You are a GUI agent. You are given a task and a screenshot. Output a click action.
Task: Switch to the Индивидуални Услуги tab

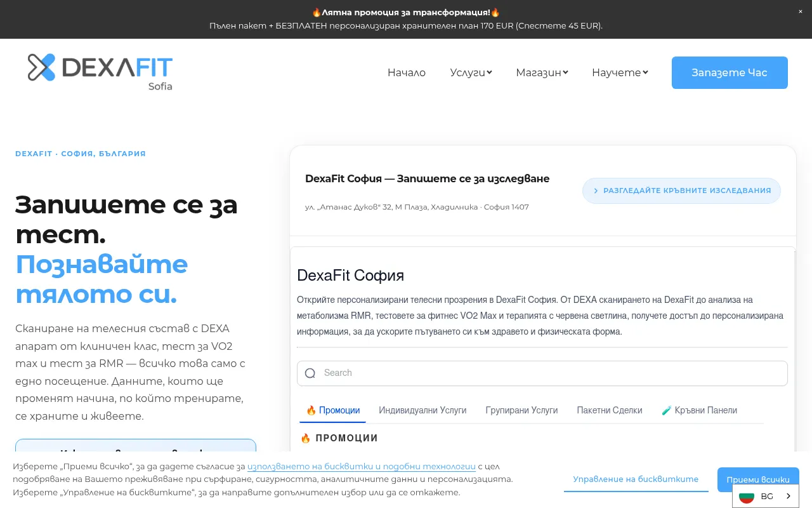coord(422,410)
